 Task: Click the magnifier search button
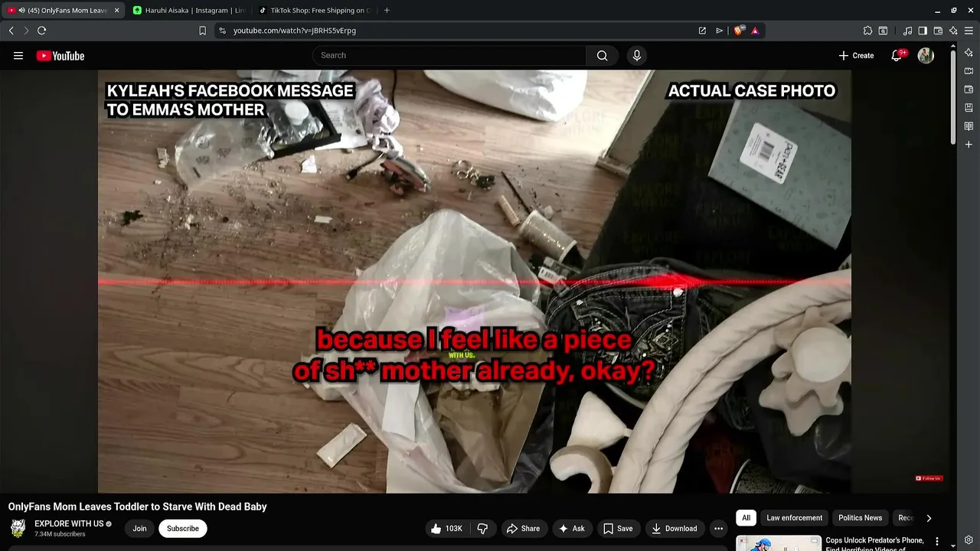(602, 55)
